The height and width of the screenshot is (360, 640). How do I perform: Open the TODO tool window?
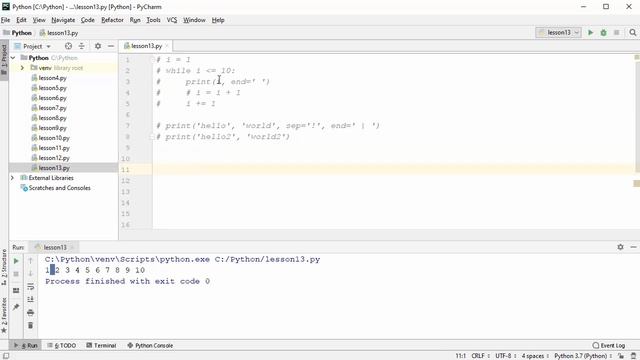pyautogui.click(x=62, y=345)
